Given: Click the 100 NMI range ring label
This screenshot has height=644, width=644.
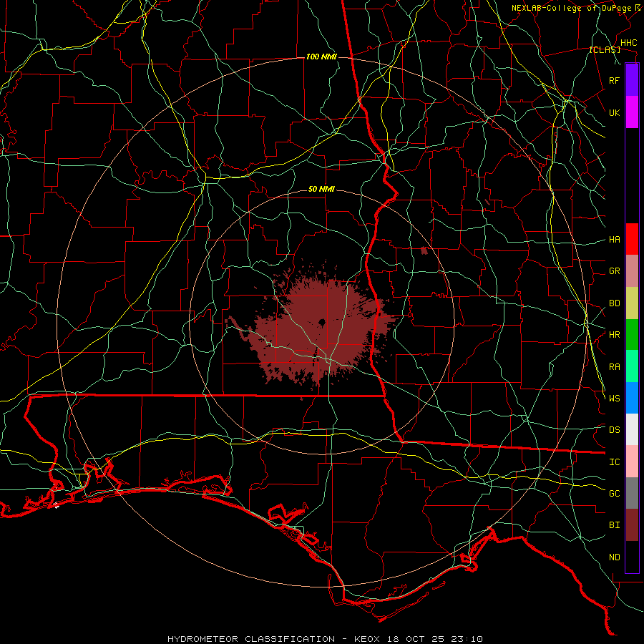Looking at the screenshot, I should 321,57.
